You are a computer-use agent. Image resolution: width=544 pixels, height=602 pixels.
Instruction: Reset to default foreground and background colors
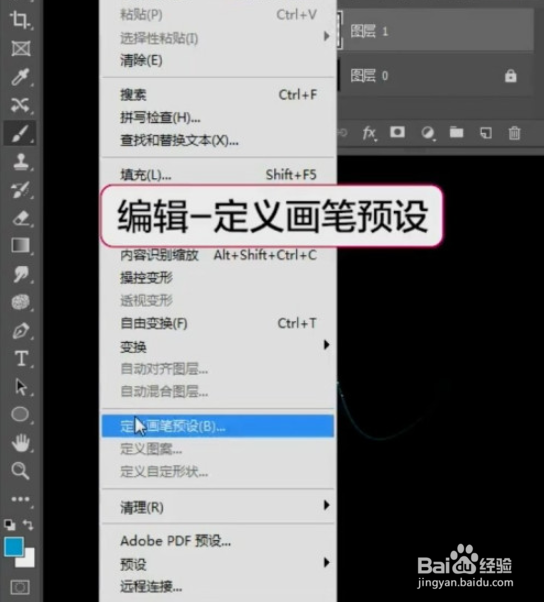coord(10,524)
